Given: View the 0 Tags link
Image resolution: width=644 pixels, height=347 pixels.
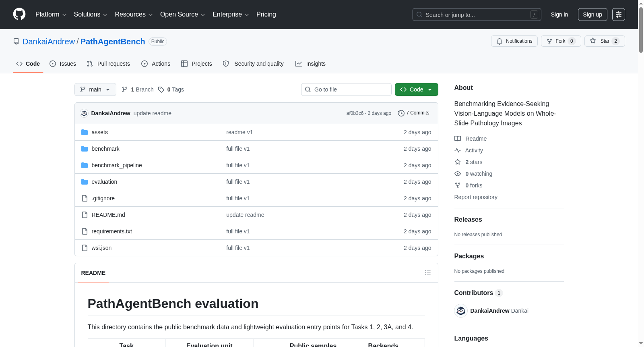Looking at the screenshot, I should tap(171, 89).
